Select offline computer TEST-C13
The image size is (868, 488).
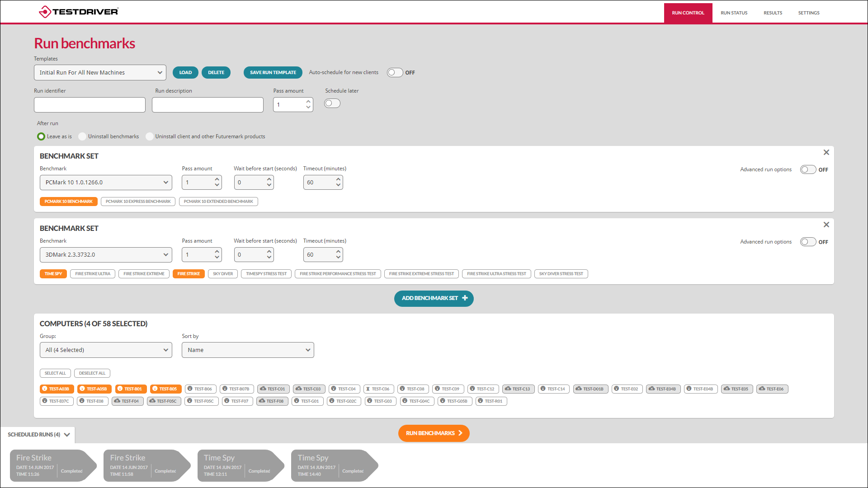[x=519, y=389]
